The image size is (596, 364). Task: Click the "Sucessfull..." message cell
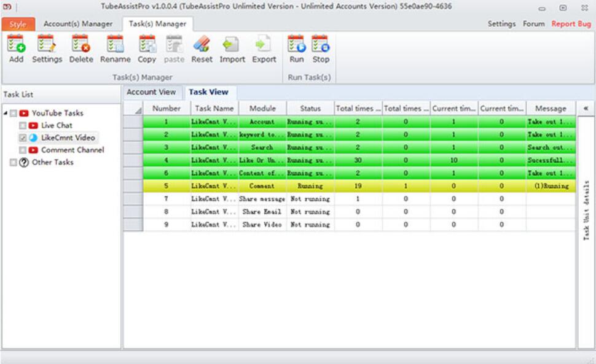tap(551, 160)
